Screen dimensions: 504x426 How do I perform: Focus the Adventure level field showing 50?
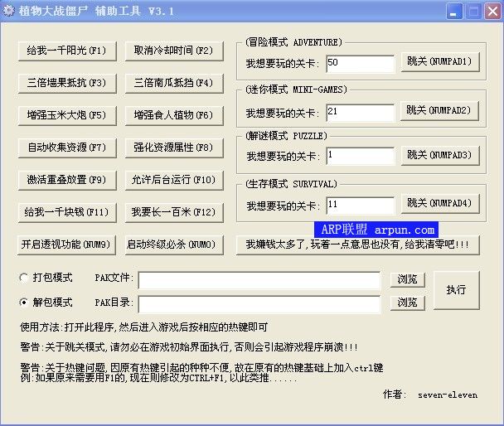(360, 63)
